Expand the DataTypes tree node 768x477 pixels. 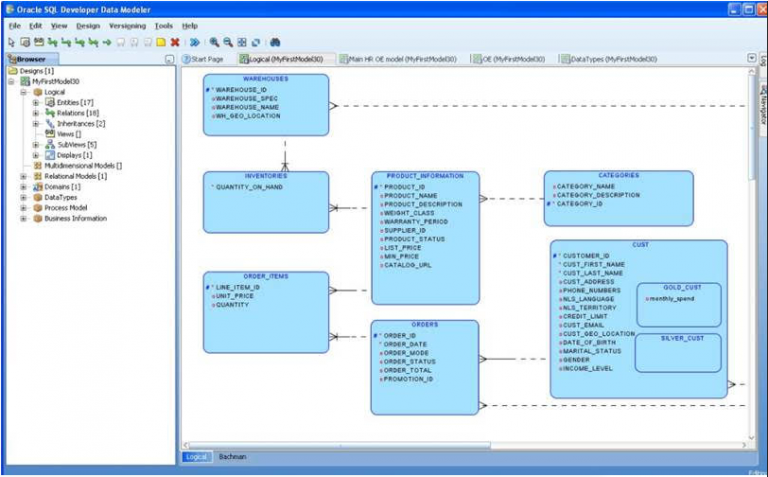coord(24,197)
